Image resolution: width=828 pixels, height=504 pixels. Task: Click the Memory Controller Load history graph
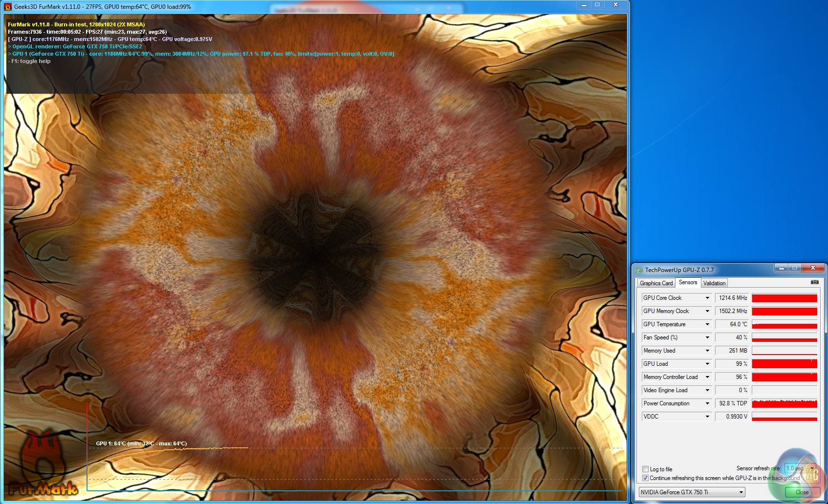(x=784, y=377)
